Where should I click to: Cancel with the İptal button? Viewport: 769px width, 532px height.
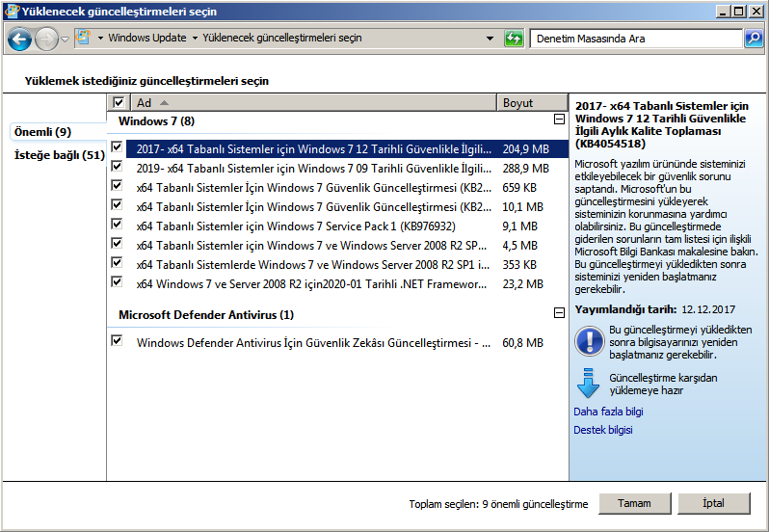point(713,503)
